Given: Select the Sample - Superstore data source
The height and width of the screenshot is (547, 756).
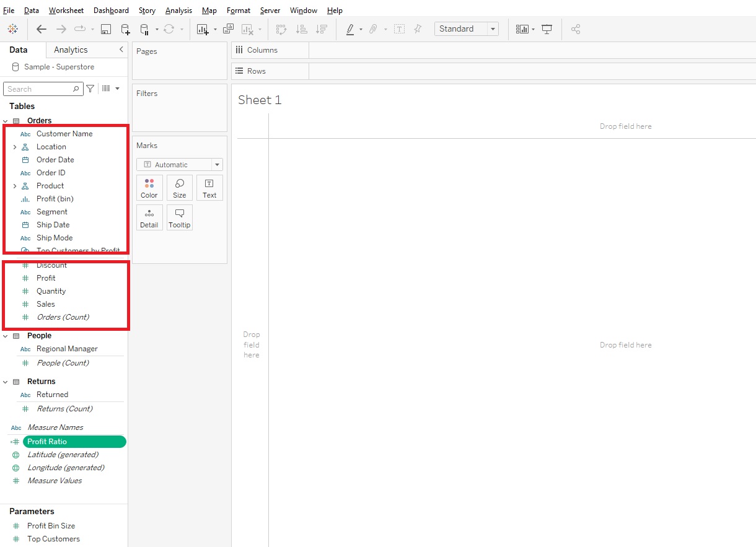Looking at the screenshot, I should [x=59, y=67].
